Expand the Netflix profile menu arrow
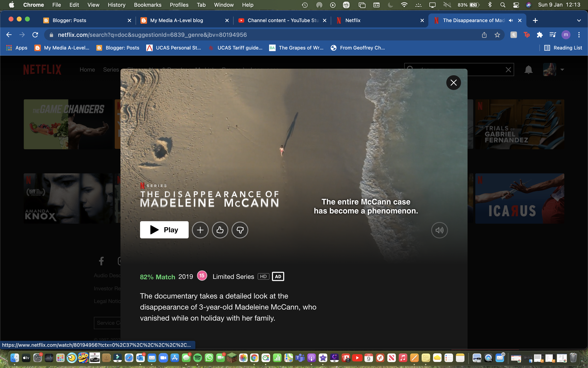 click(562, 70)
